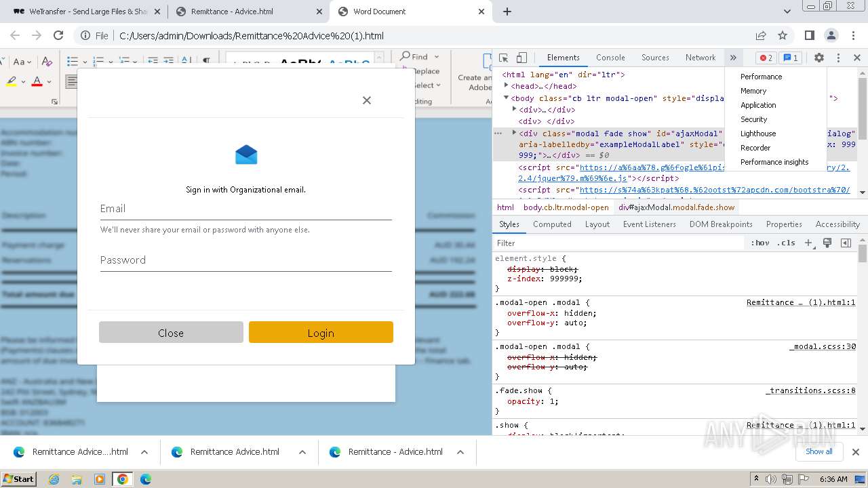Expand the first div node under body

pos(514,109)
